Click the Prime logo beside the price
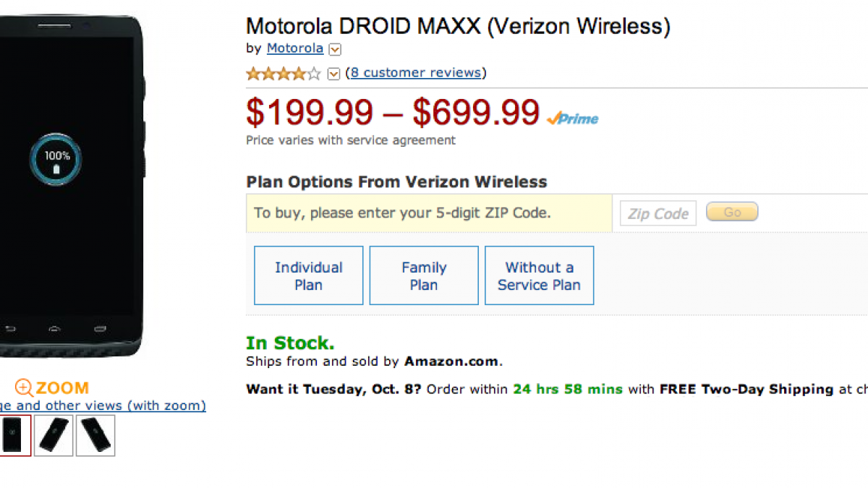This screenshot has height=488, width=868. [x=572, y=119]
